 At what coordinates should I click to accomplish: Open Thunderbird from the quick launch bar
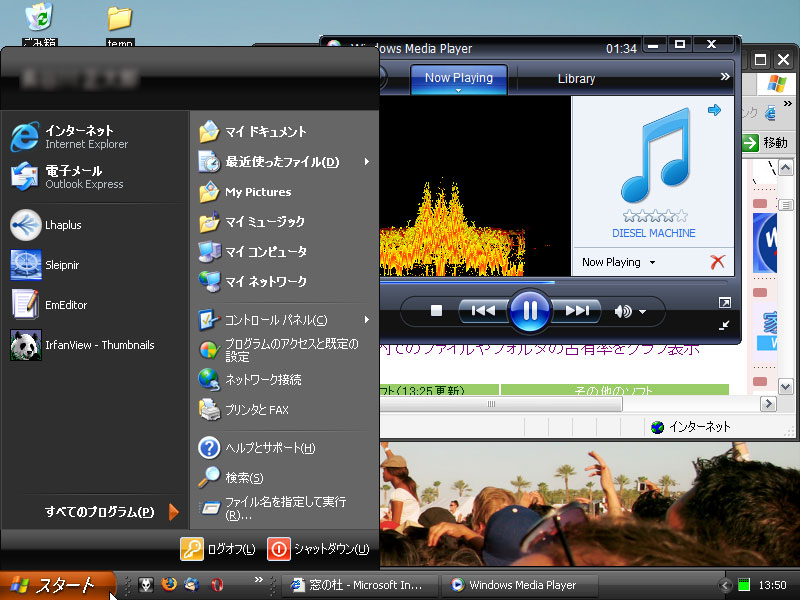[190, 584]
